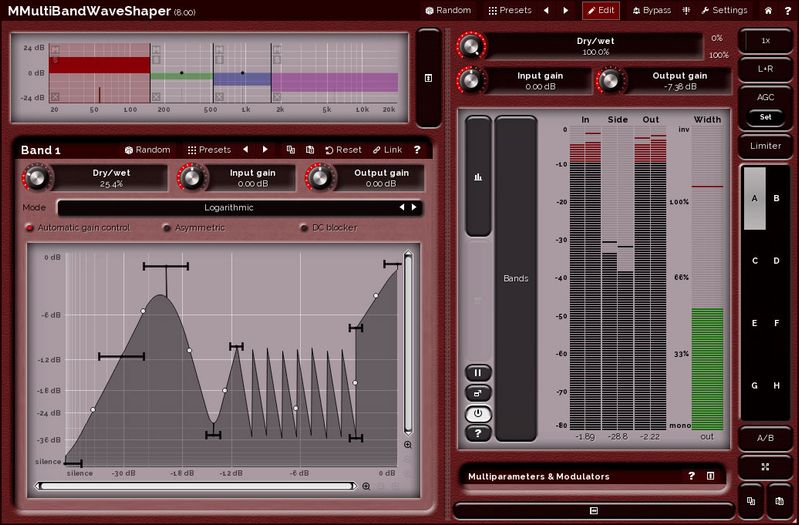
Task: Toggle the AGC button
Action: [x=765, y=97]
